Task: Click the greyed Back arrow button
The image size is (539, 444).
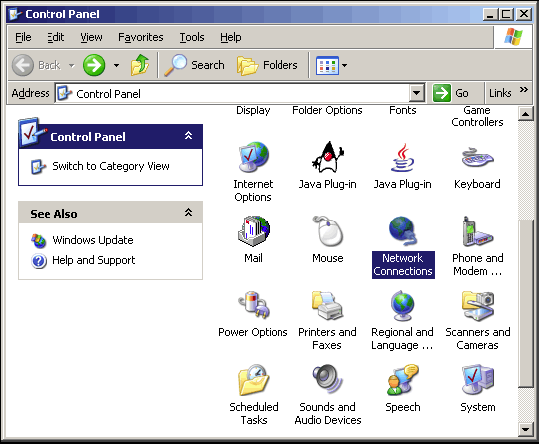Action: click(23, 65)
